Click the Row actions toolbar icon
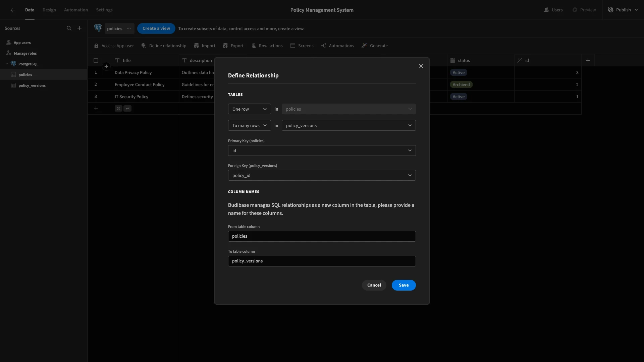 (x=254, y=46)
